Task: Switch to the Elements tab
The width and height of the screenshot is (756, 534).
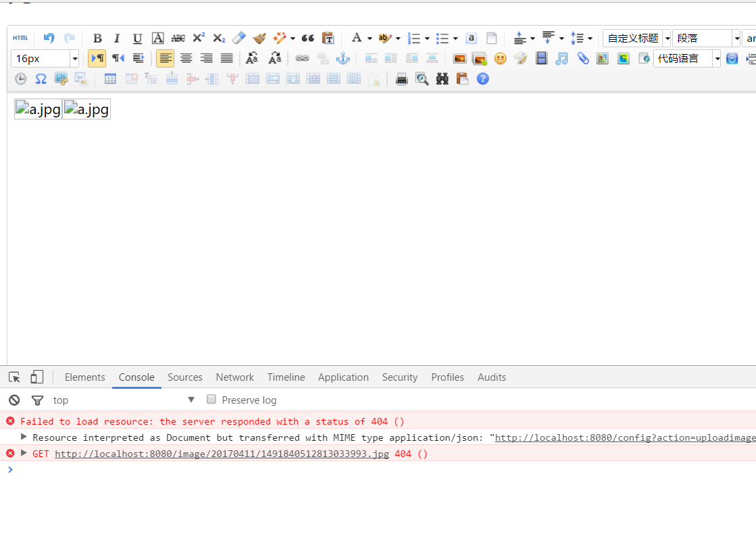Action: 85,377
